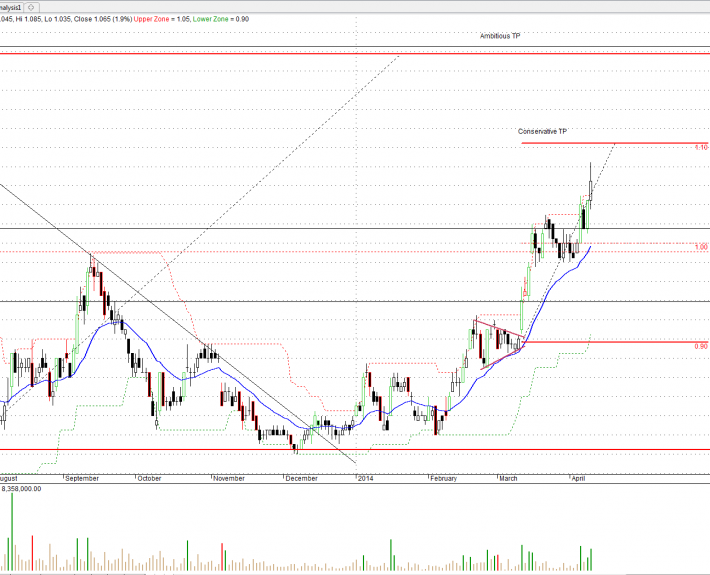Switch to the Analysis1 chart tab
The width and height of the screenshot is (710, 575).
click(x=10, y=6)
